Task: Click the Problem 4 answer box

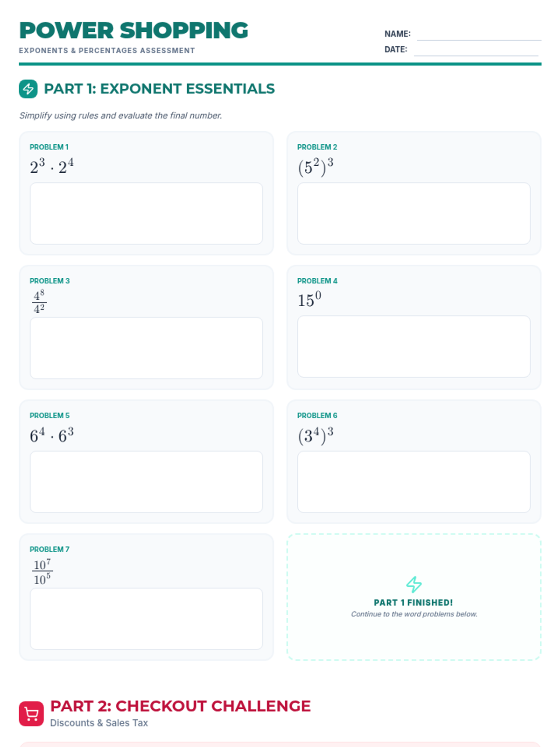Action: (x=414, y=346)
